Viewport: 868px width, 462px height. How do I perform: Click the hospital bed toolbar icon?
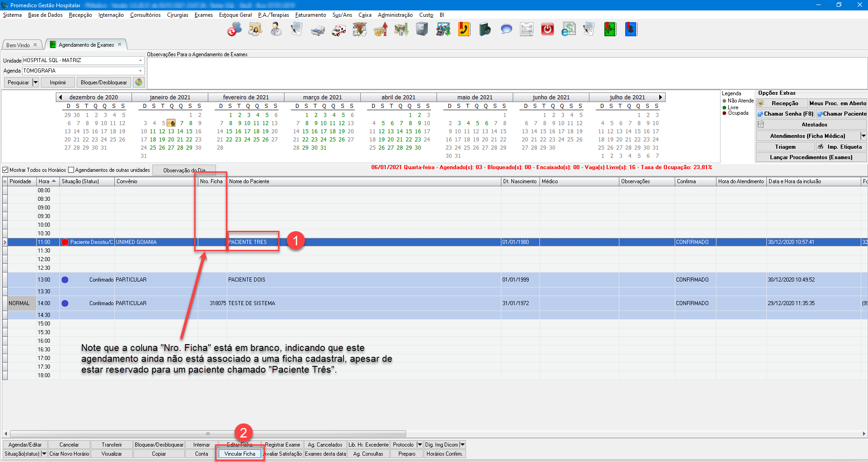tap(318, 30)
